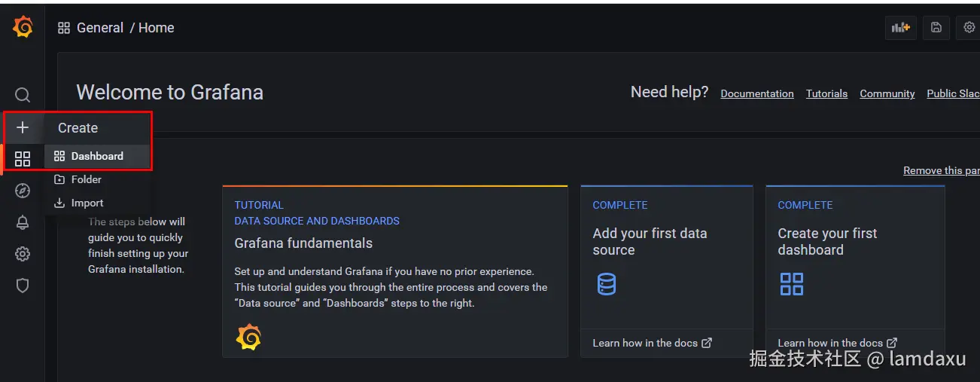Click Create your first dashboard text
The image size is (980, 382).
827,242
